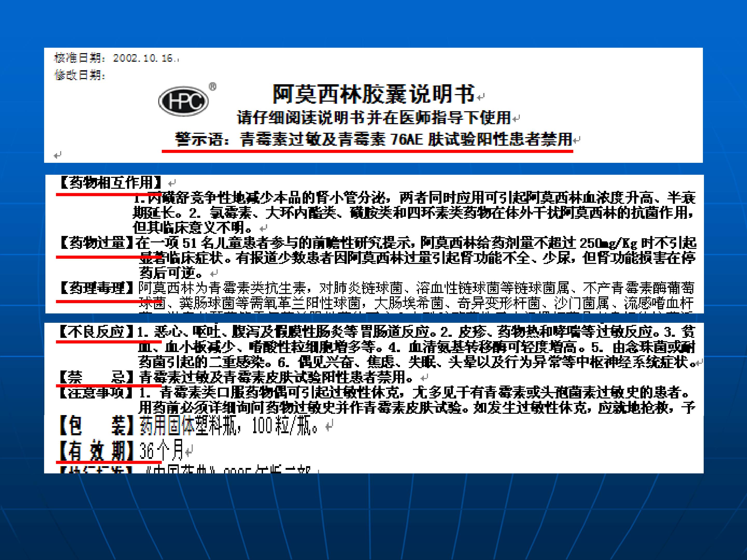The width and height of the screenshot is (747, 560).
Task: Select the 【有效期】 heading
Action: 96,451
